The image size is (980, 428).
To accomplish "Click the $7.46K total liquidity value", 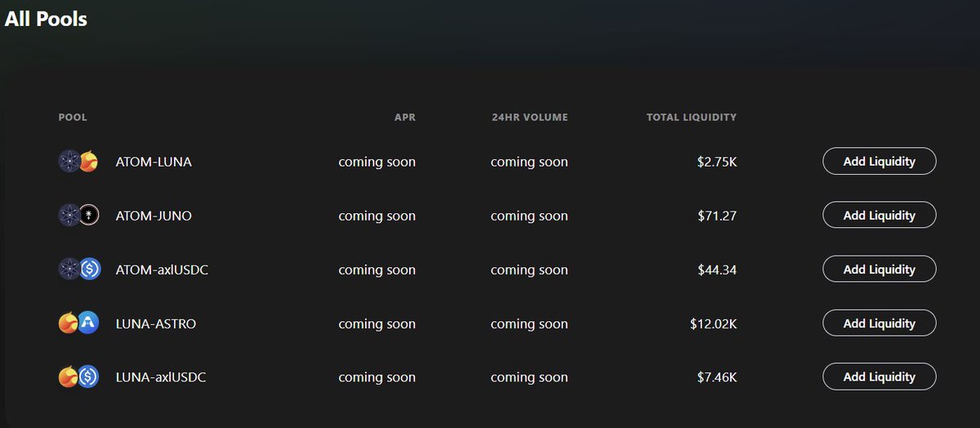I will click(717, 377).
